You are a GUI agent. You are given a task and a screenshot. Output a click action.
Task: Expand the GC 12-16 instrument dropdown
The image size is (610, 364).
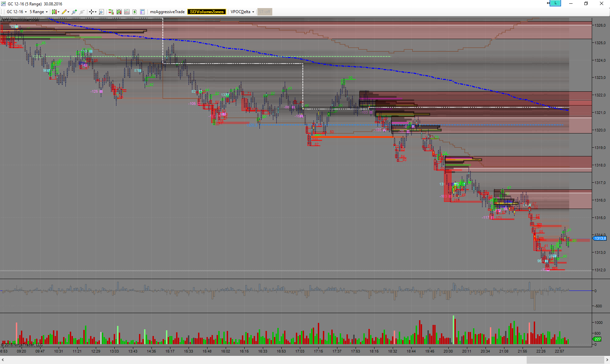pos(17,12)
